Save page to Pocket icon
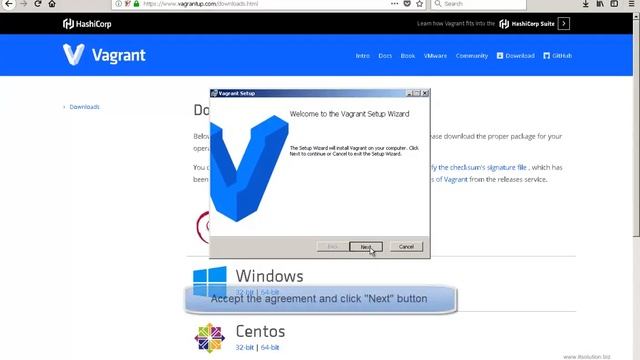 pyautogui.click(x=407, y=4)
